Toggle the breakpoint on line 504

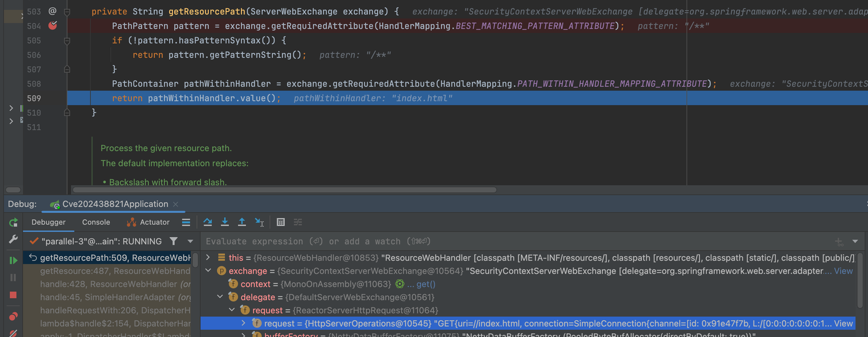[x=53, y=25]
